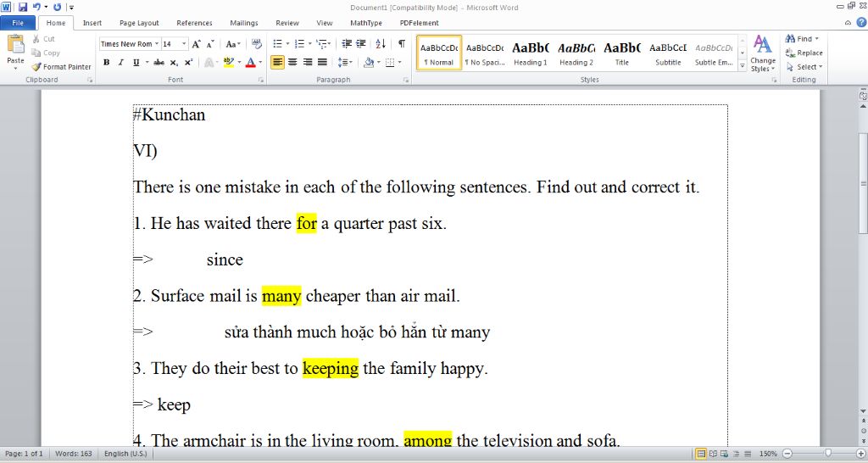Screen dimensions: 868x463
Task: Toggle Italic formatting
Action: 120,63
